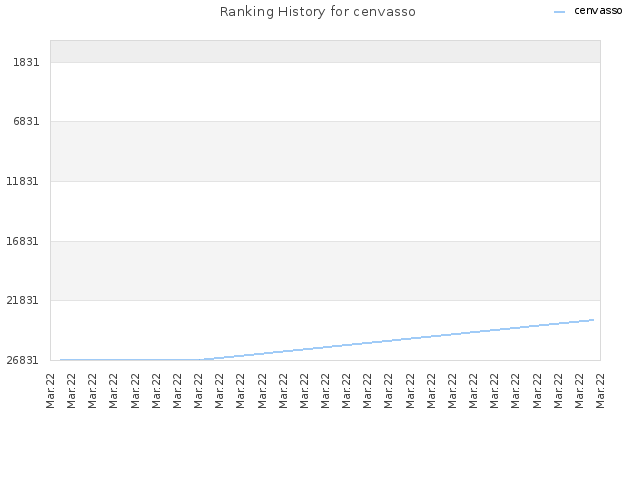Viewport: 640px width, 480px height.
Task: Click where the blue ranking line begins rising
Action: [202, 360]
